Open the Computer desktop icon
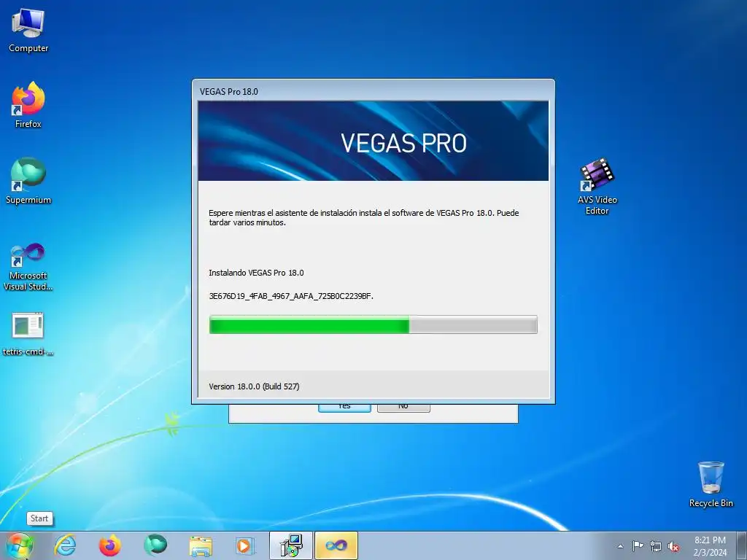Viewport: 747px width, 560px height. click(28, 31)
